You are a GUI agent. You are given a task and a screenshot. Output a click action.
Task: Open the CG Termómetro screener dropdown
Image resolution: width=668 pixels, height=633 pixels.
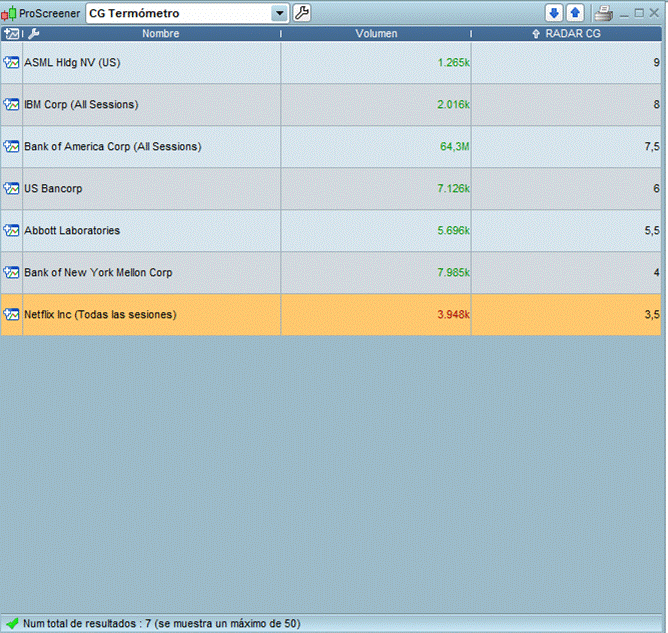[x=279, y=13]
